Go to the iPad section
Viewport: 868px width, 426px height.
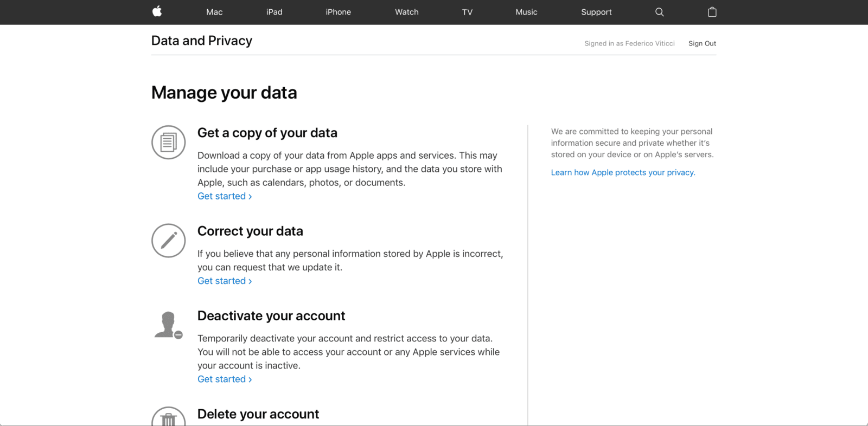(274, 12)
